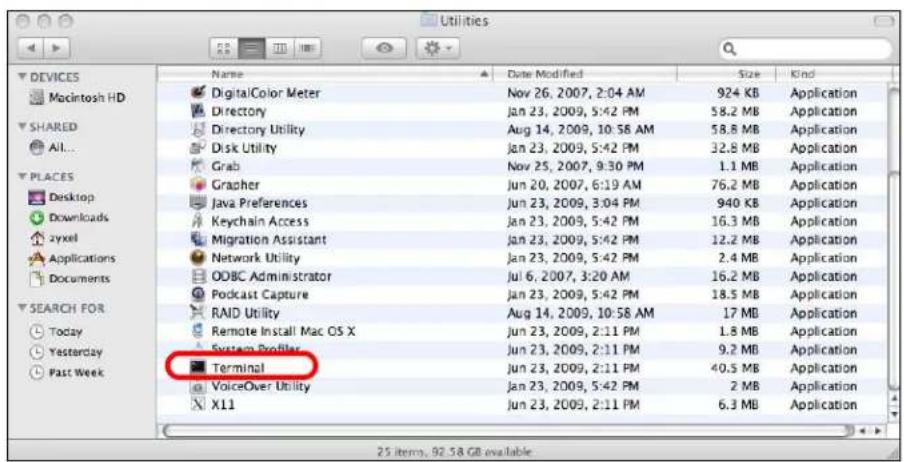Collapse the SHARED sidebar section
The image size is (904, 462).
[23, 127]
